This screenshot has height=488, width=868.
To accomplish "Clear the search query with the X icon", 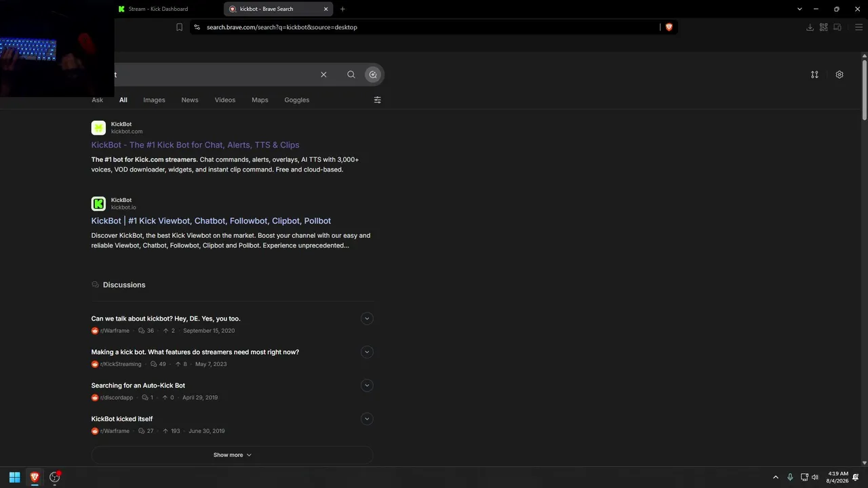I will [323, 75].
